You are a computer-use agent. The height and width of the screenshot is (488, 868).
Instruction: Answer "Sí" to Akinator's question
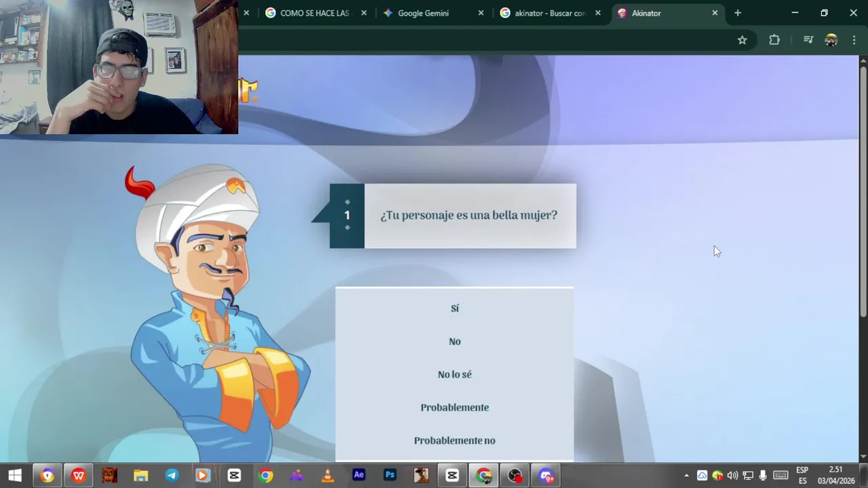coord(454,308)
